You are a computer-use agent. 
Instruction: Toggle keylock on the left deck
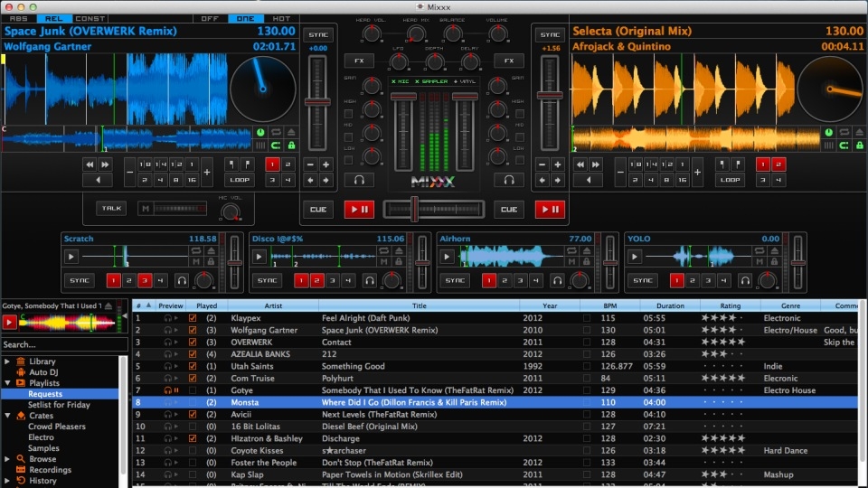pos(291,145)
